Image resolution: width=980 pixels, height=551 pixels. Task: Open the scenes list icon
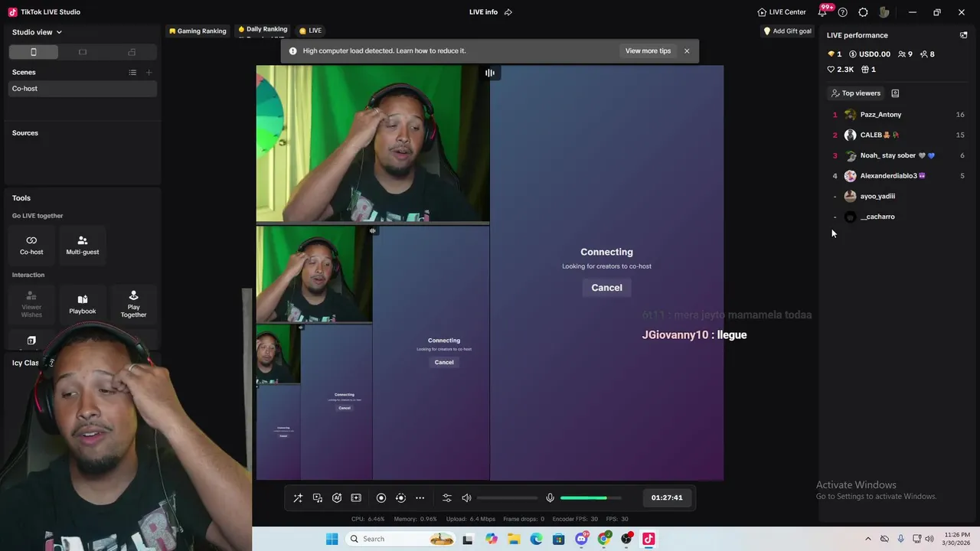(132, 73)
